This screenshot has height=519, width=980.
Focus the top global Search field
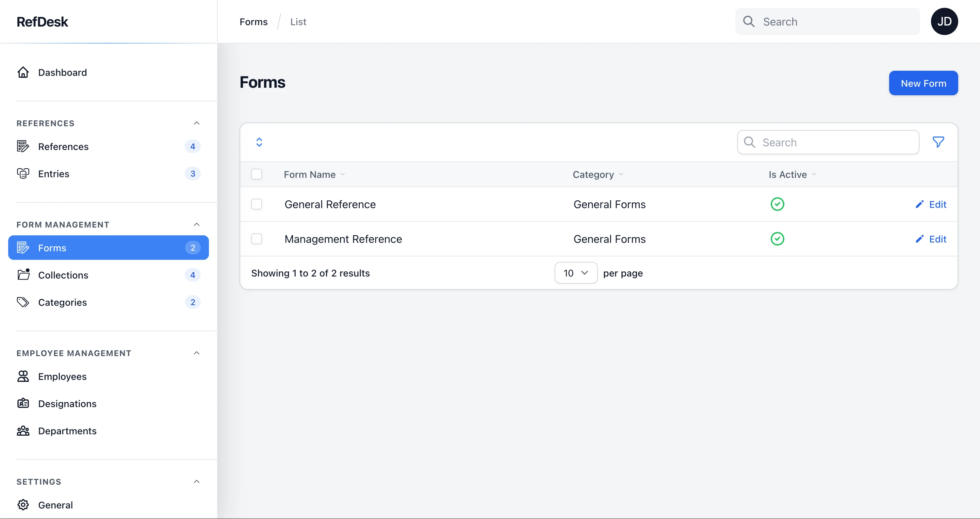tap(828, 22)
